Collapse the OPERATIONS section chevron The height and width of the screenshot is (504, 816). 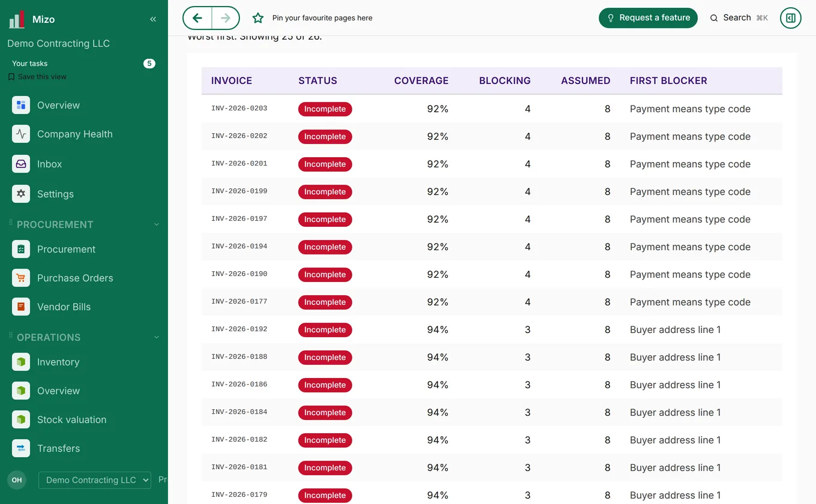[157, 337]
